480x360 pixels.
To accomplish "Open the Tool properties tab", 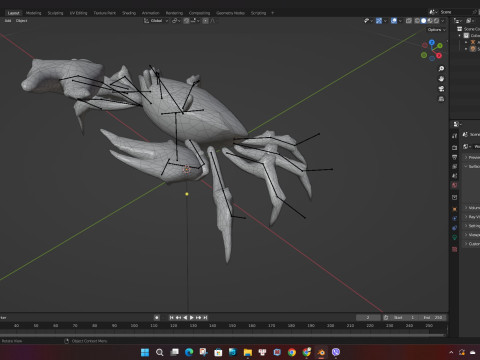I will (x=455, y=136).
